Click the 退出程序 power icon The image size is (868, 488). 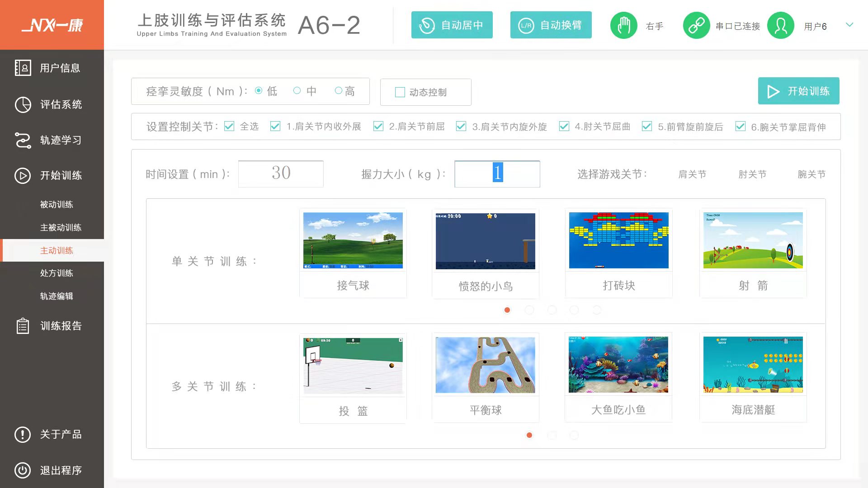(x=23, y=470)
